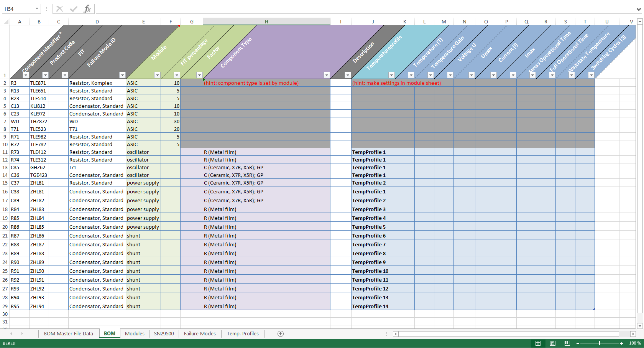Open Temperatureprofile filter dropdown in column J

tap(391, 75)
